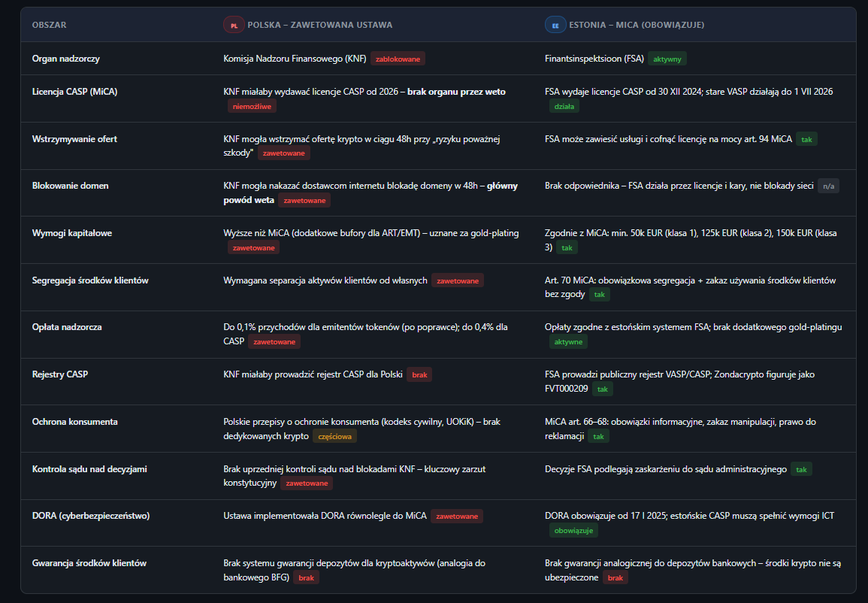
Task: Click the 'n/a' badge in Blokowanie domen row
Action: click(828, 186)
